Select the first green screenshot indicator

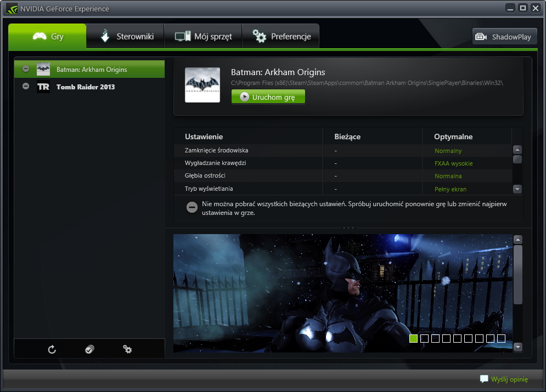pos(413,338)
